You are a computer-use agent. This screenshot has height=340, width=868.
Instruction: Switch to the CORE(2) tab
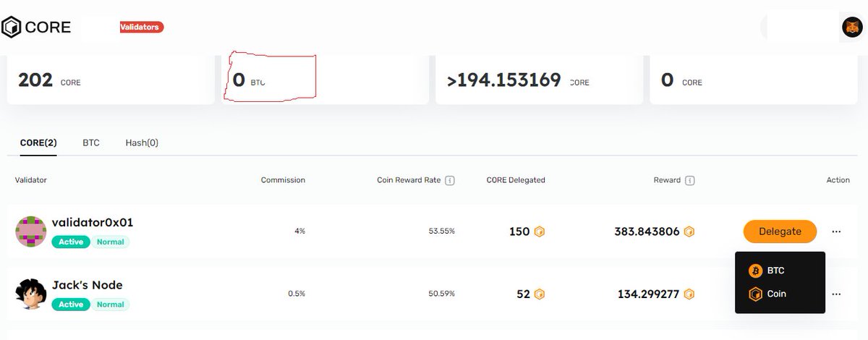(38, 143)
